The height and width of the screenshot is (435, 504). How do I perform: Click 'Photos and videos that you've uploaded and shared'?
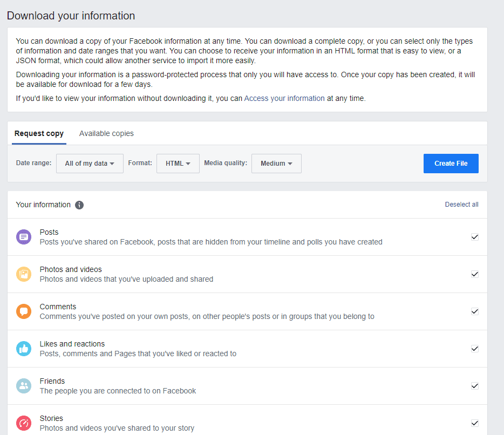(x=126, y=279)
